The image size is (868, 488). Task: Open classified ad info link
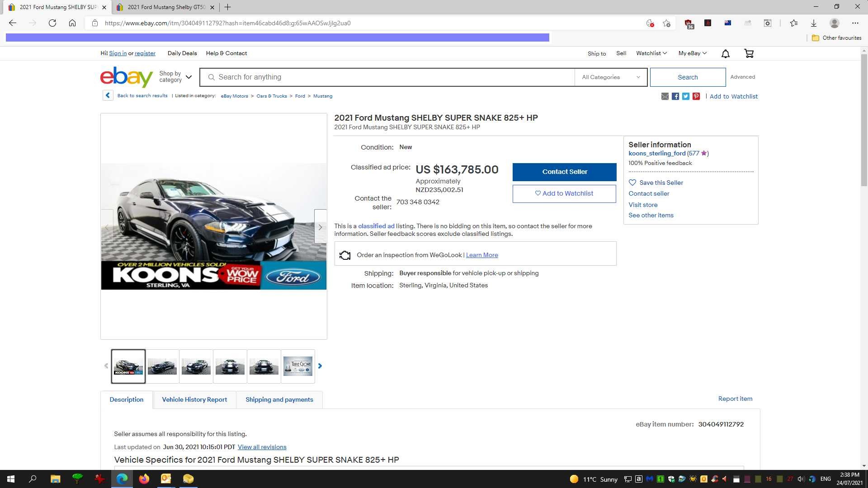376,226
